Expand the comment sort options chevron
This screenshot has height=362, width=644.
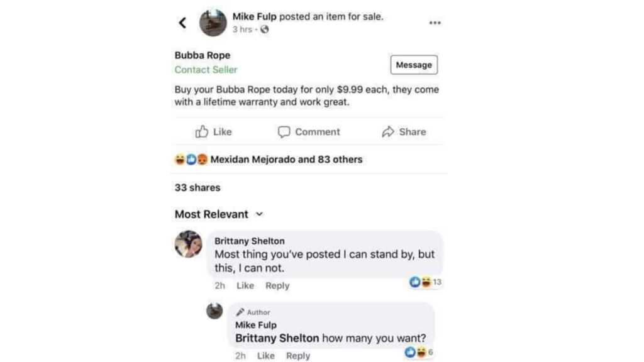coord(259,214)
